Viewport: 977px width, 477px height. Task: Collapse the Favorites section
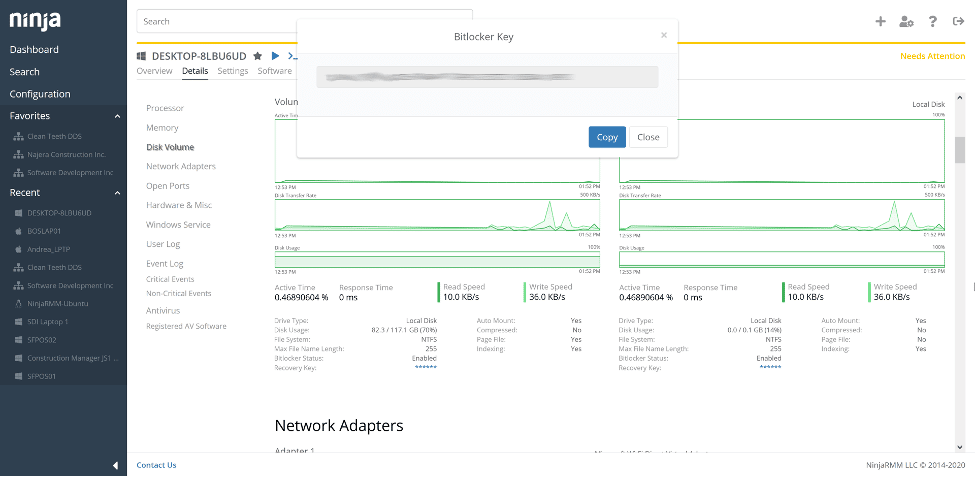tap(117, 116)
